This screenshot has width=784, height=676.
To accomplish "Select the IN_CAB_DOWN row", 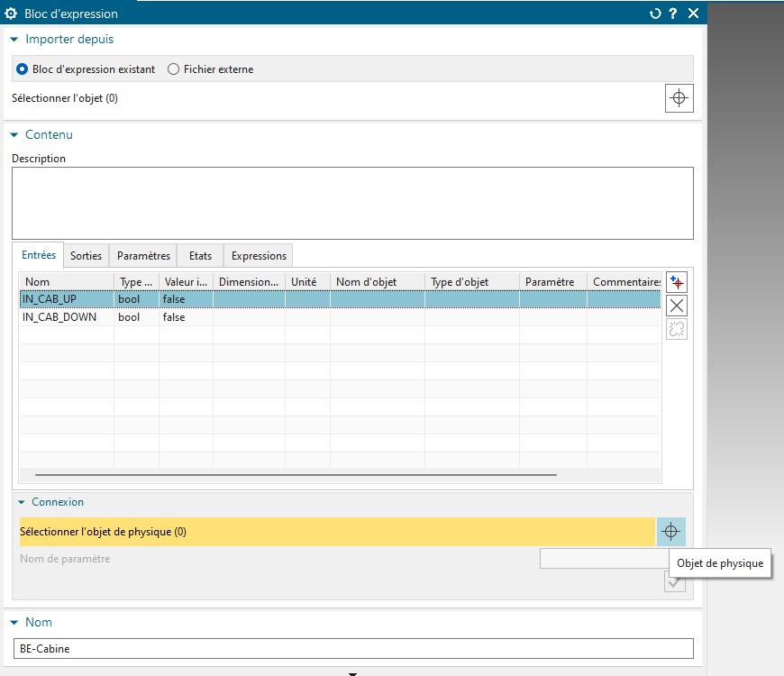I will 340,317.
